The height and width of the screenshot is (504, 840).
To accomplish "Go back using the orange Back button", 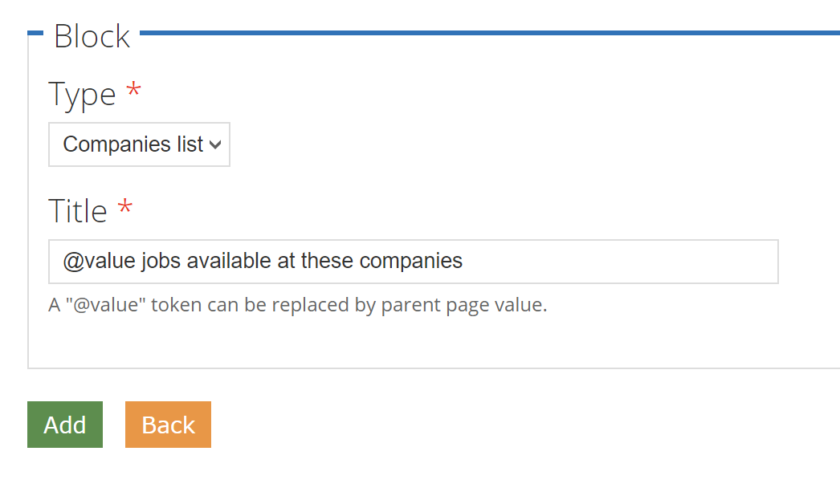I will pyautogui.click(x=168, y=425).
